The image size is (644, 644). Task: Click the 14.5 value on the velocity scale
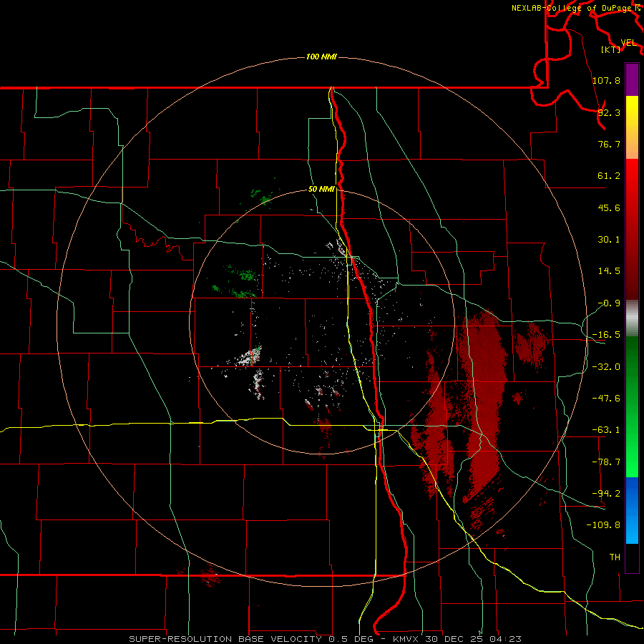(x=609, y=271)
